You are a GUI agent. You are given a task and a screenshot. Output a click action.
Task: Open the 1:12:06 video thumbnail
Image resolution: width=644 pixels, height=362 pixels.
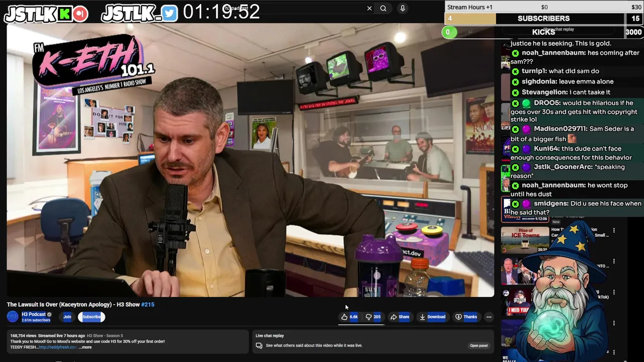coord(525,210)
